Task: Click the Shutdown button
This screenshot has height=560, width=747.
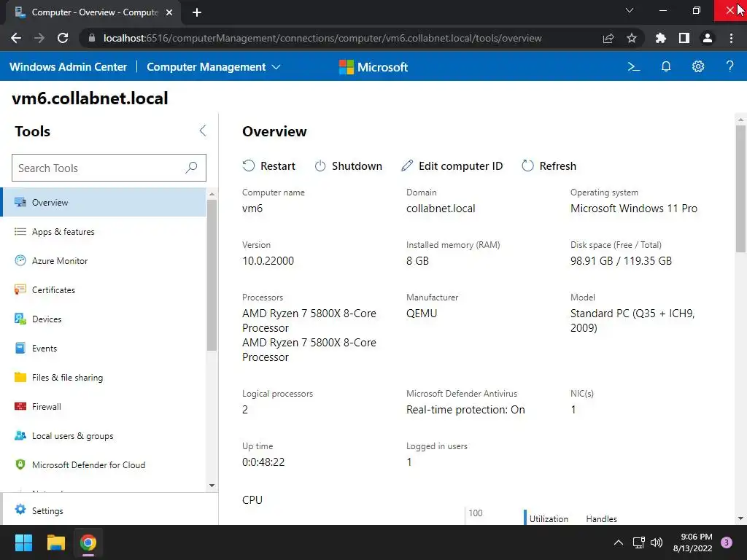Action: point(348,166)
